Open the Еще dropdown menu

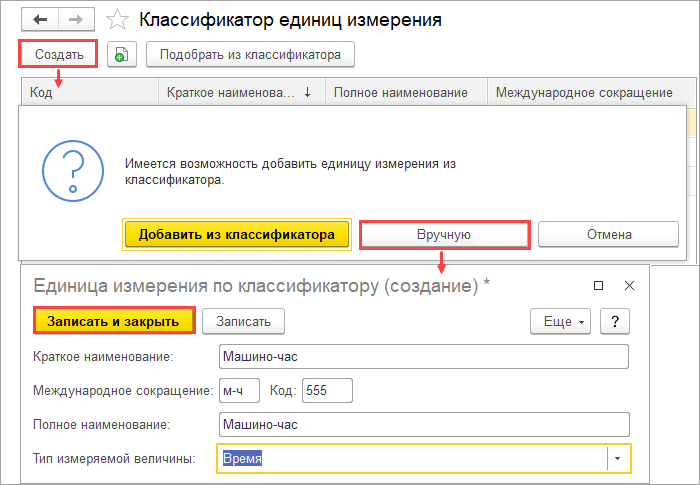click(560, 321)
